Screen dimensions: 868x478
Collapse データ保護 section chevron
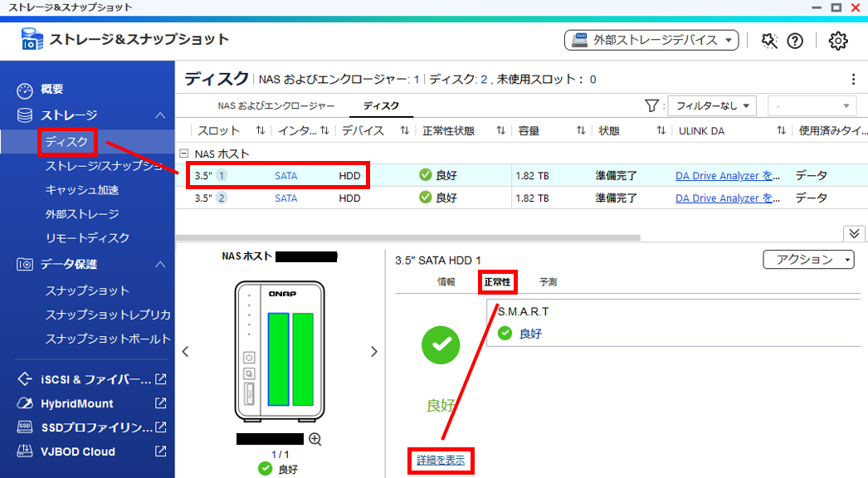(x=160, y=264)
